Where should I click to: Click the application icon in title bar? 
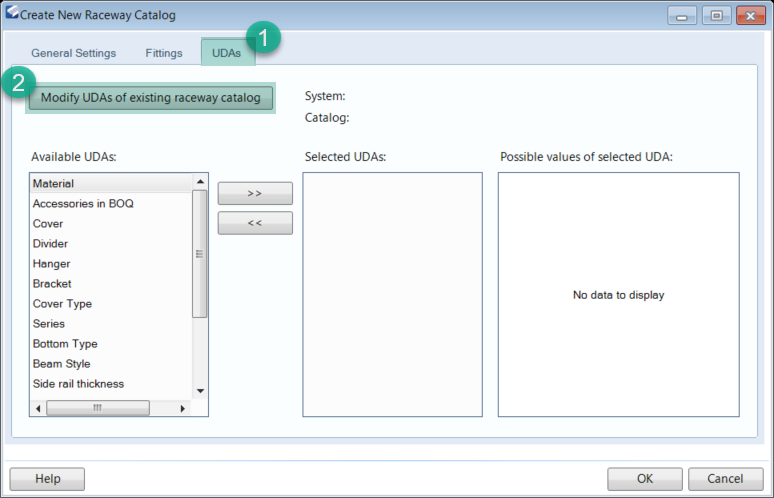(x=12, y=11)
